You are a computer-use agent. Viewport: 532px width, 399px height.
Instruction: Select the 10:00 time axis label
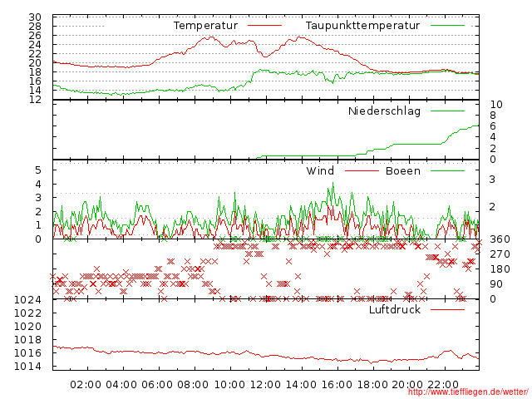pyautogui.click(x=229, y=385)
